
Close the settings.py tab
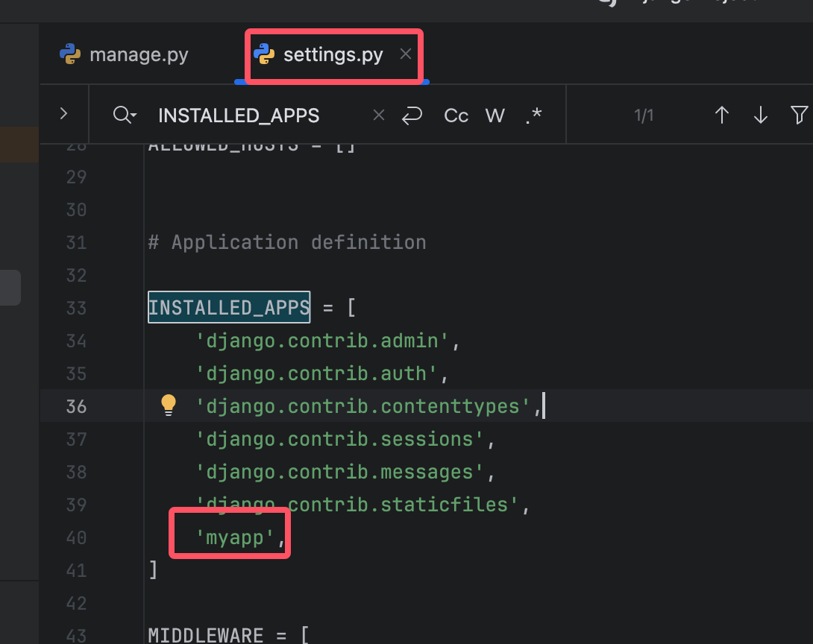[x=406, y=54]
